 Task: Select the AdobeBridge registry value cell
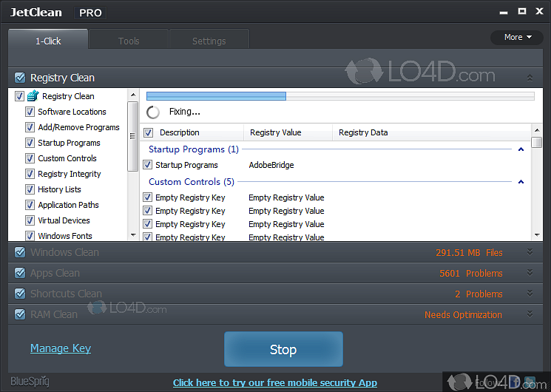point(271,165)
